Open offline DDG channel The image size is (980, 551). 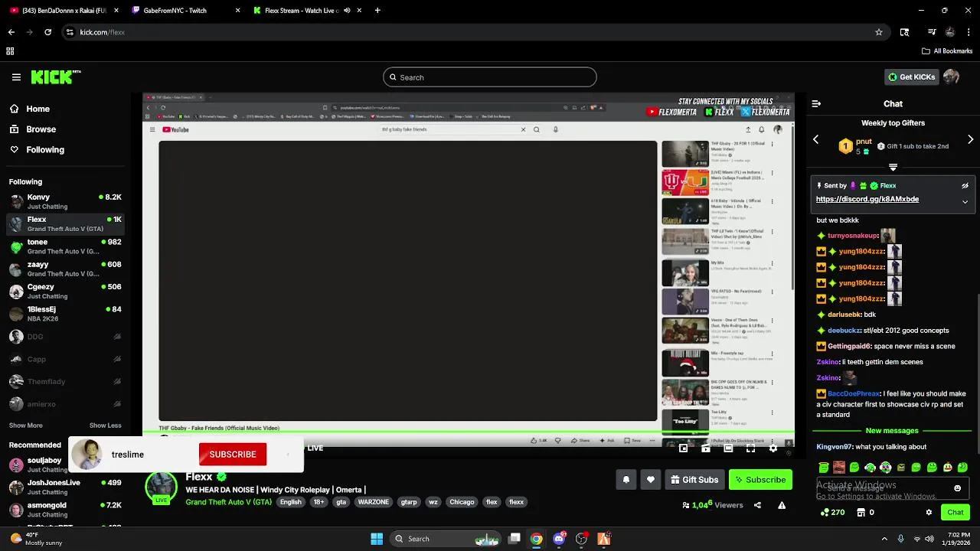tap(65, 337)
